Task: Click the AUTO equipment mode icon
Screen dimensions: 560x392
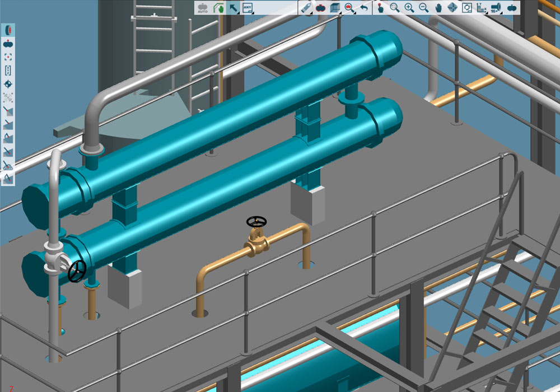Action: tap(203, 8)
